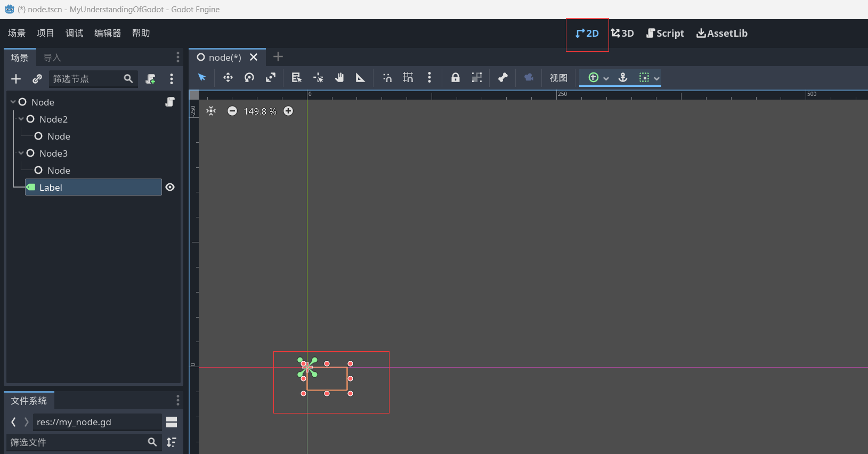Select the Node2 tree item
The image size is (868, 454).
pyautogui.click(x=53, y=119)
